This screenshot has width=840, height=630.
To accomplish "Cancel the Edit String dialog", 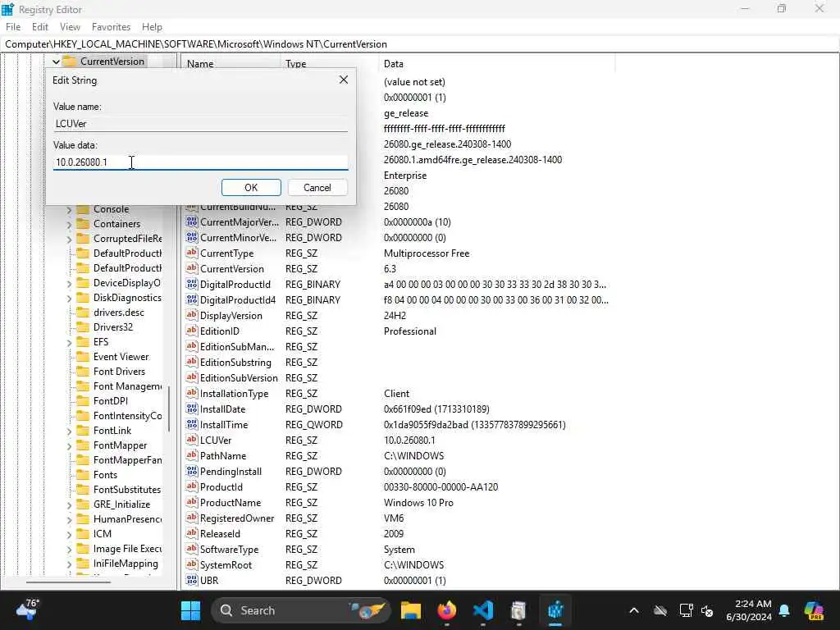I will 317,188.
